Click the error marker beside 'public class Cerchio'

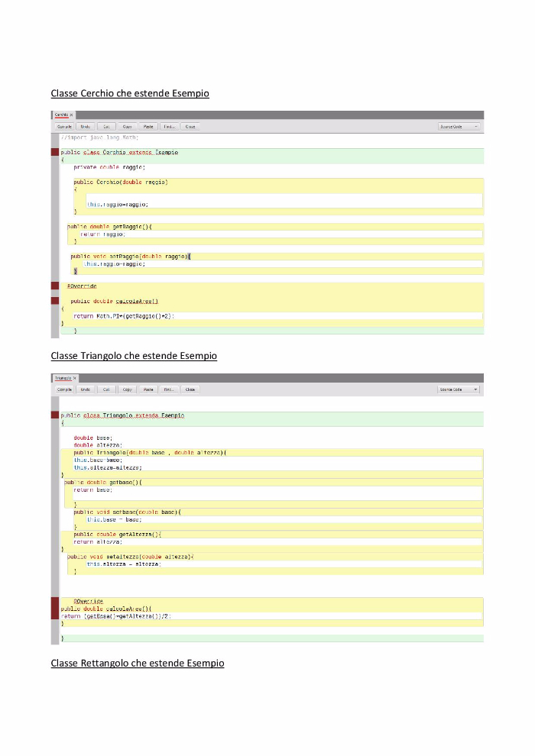(55, 153)
